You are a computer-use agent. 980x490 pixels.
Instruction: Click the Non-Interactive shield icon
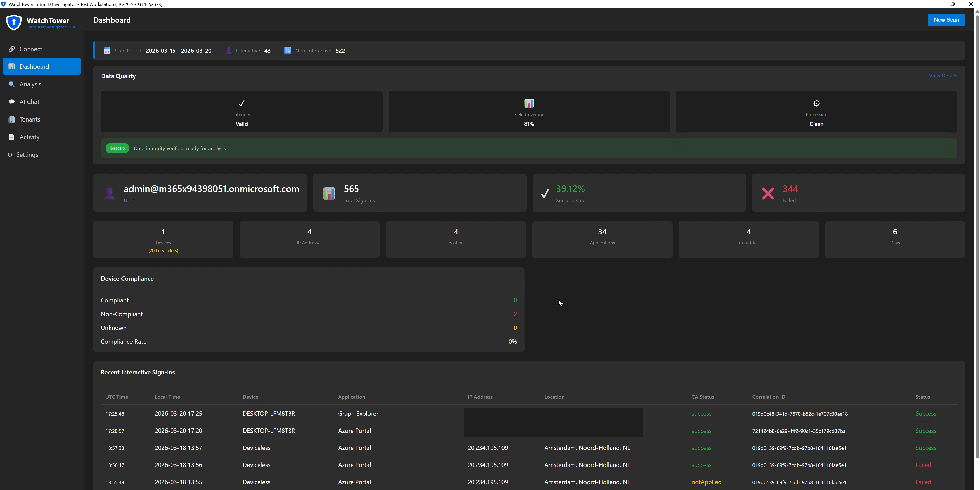coord(288,50)
